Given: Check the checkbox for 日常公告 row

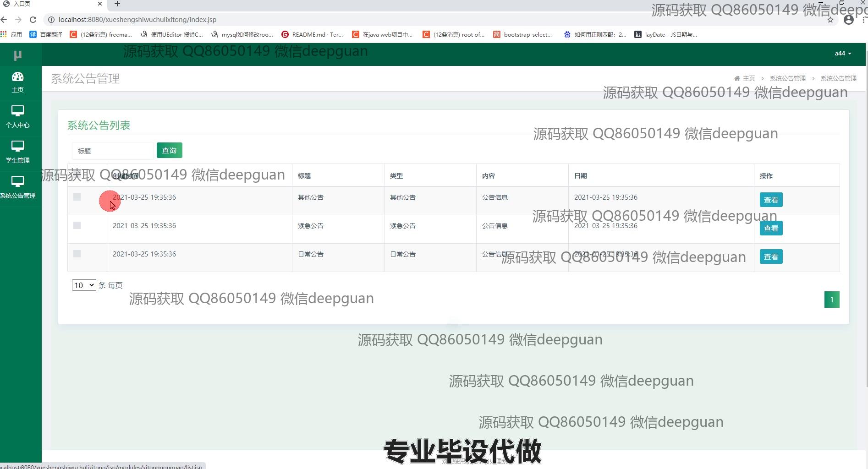Looking at the screenshot, I should click(77, 254).
